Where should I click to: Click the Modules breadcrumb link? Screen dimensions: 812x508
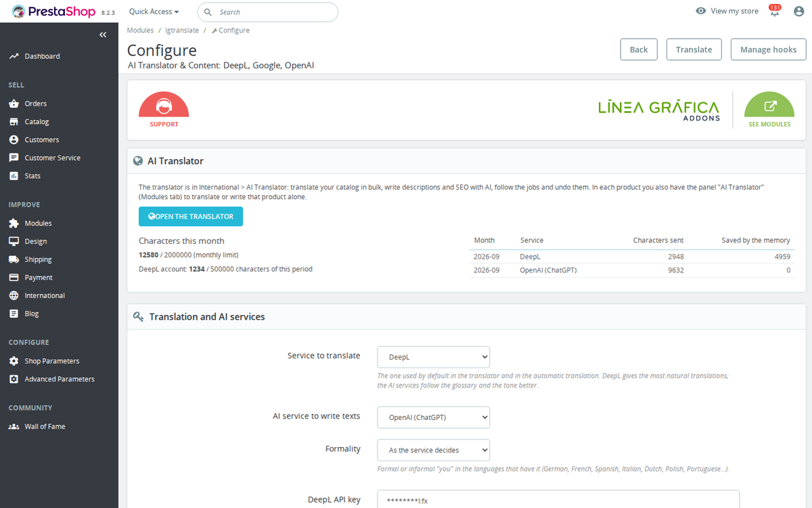click(140, 30)
